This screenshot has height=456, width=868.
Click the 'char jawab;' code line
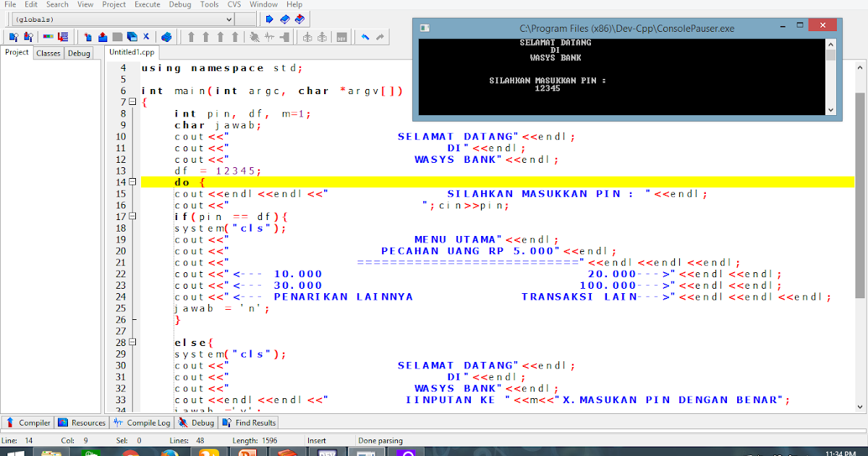tap(218, 125)
